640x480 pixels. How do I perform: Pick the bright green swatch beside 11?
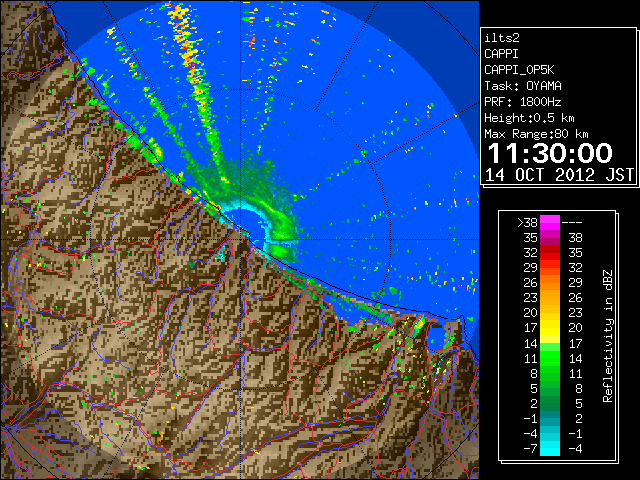click(x=550, y=358)
